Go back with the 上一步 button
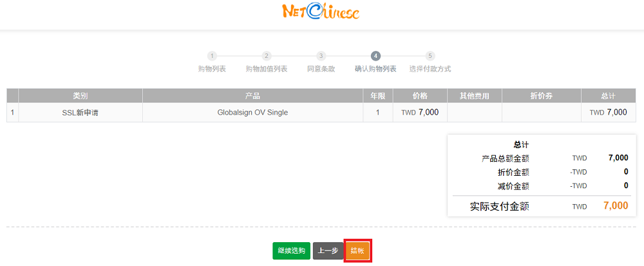 (328, 251)
